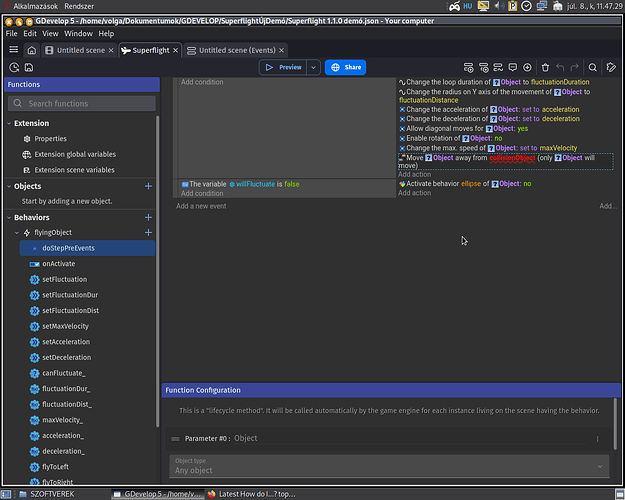Open the View menu
This screenshot has height=500, width=625.
[x=50, y=33]
